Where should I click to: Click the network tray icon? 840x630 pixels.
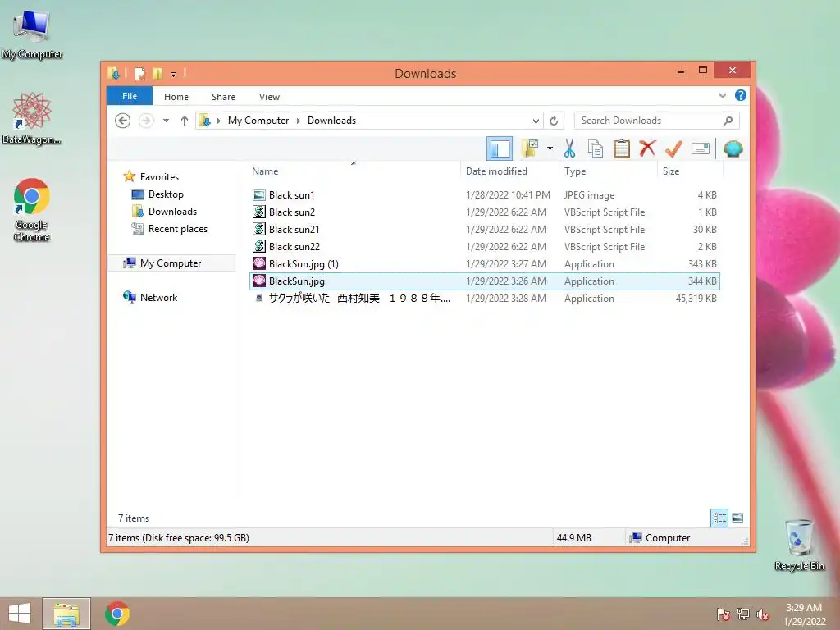tap(743, 614)
